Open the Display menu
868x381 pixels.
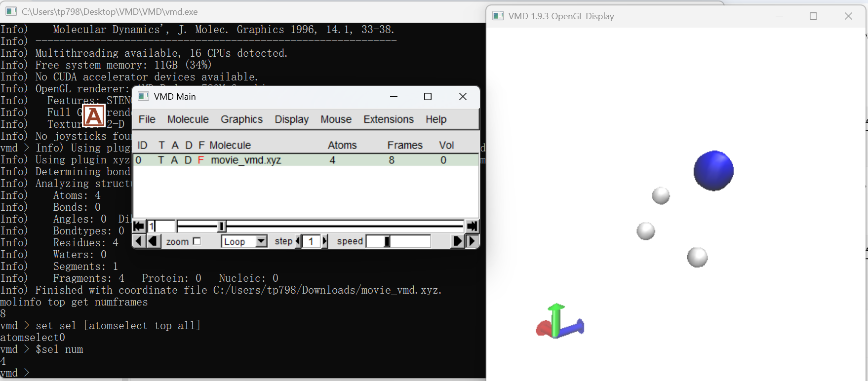coord(292,119)
